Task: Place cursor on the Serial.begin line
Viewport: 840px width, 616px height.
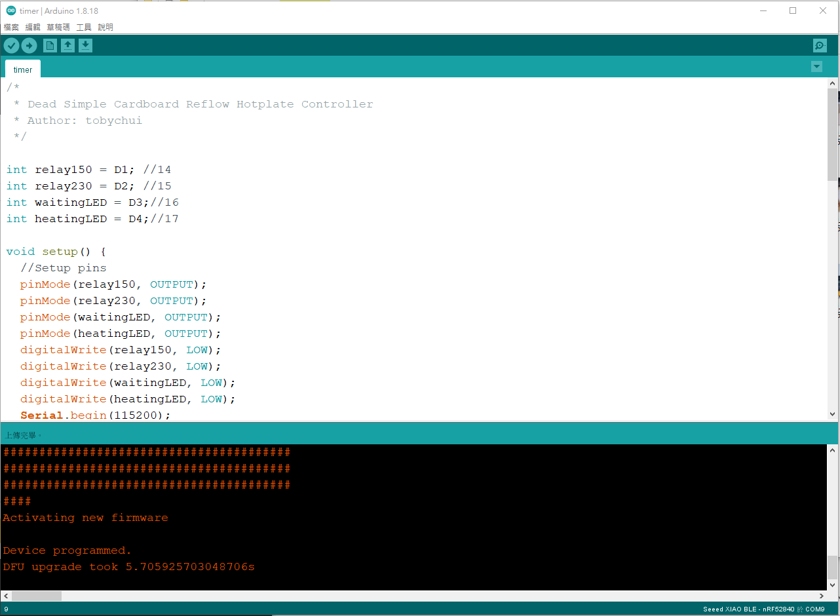Action: [92, 415]
